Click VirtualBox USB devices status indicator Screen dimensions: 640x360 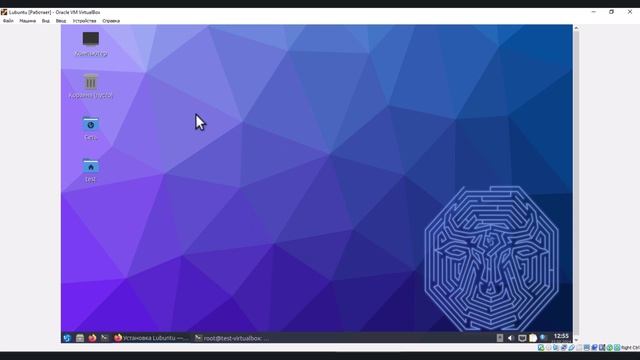[571, 348]
